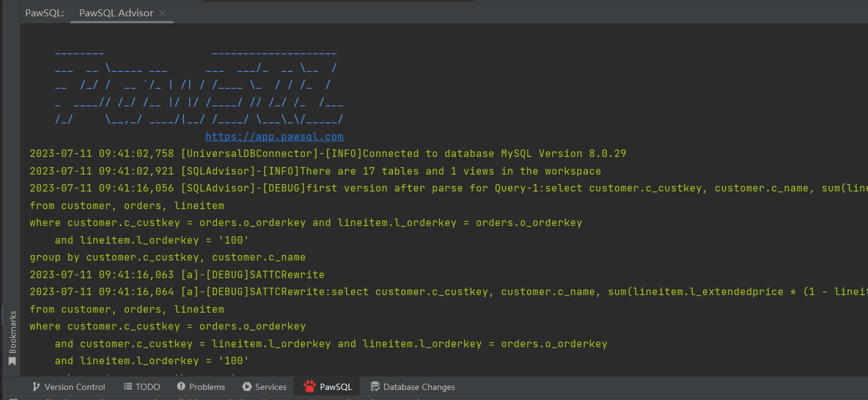
Task: Click the Bookmarks ribbon icon
Action: click(11, 362)
